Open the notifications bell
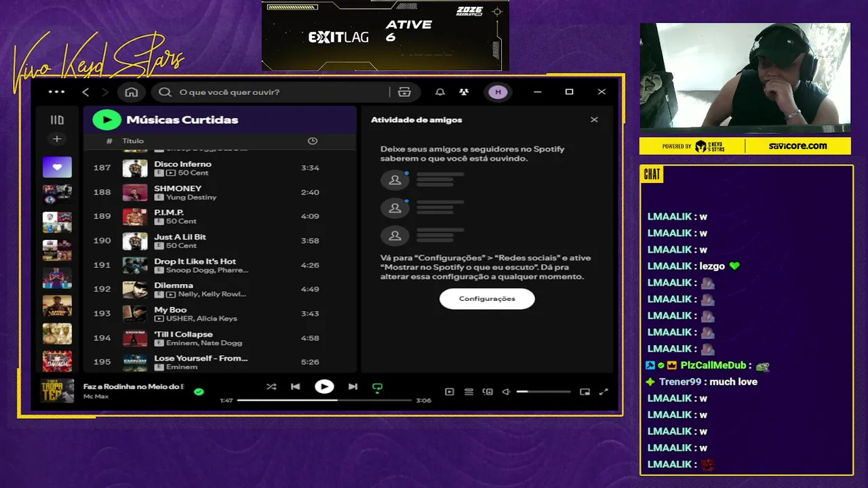 coord(439,92)
